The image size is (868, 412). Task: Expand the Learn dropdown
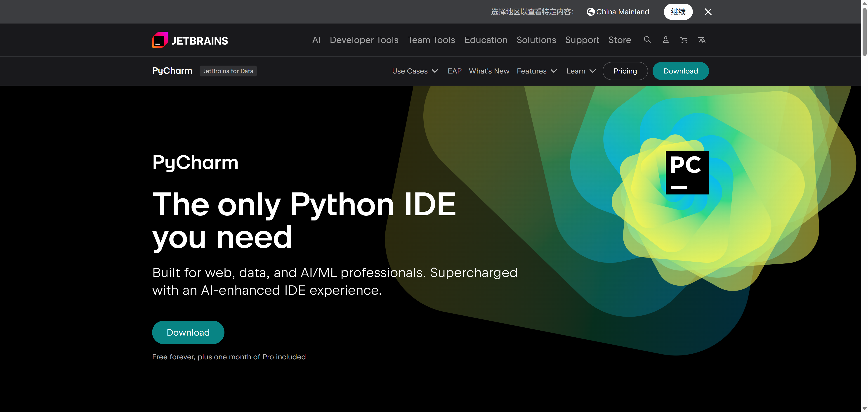581,71
